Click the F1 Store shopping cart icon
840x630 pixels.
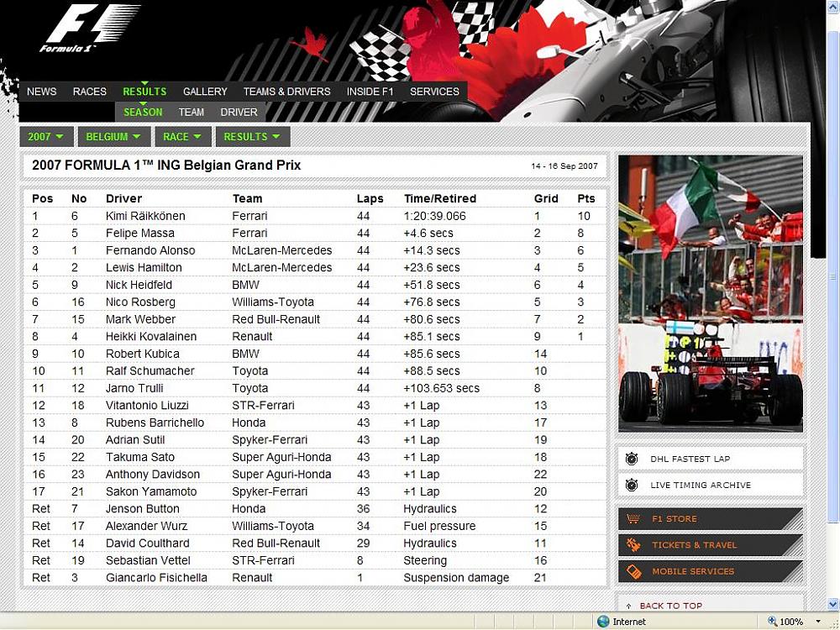point(633,518)
